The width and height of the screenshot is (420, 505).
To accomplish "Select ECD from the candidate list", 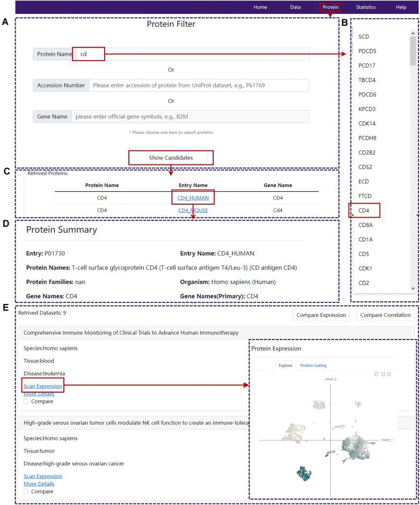I will click(x=364, y=182).
